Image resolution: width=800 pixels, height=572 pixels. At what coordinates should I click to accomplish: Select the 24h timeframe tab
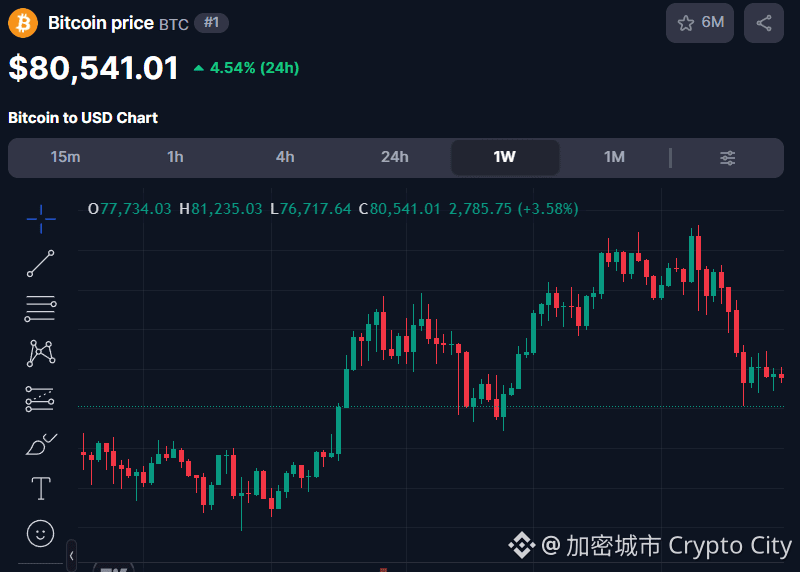click(394, 157)
